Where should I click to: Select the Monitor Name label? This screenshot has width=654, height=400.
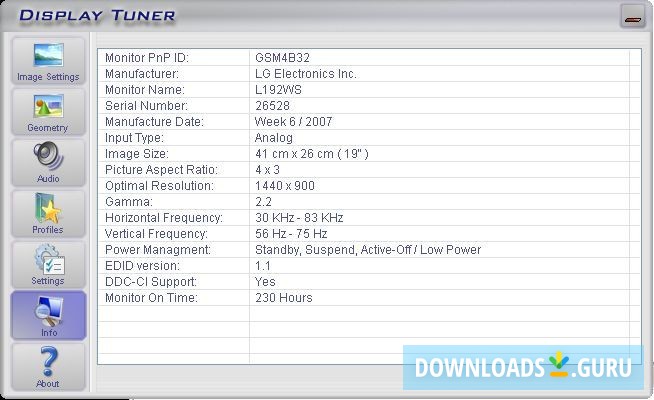click(145, 90)
